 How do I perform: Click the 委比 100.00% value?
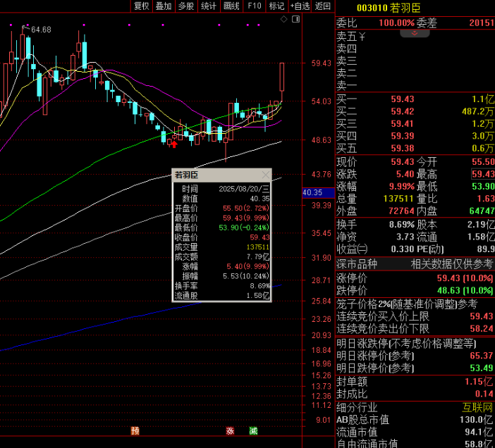(396, 23)
